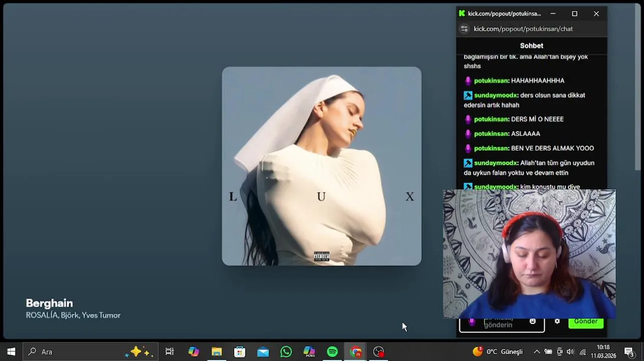The width and height of the screenshot is (644, 361).
Task: Close the Kick chat popout window
Action: (x=596, y=14)
